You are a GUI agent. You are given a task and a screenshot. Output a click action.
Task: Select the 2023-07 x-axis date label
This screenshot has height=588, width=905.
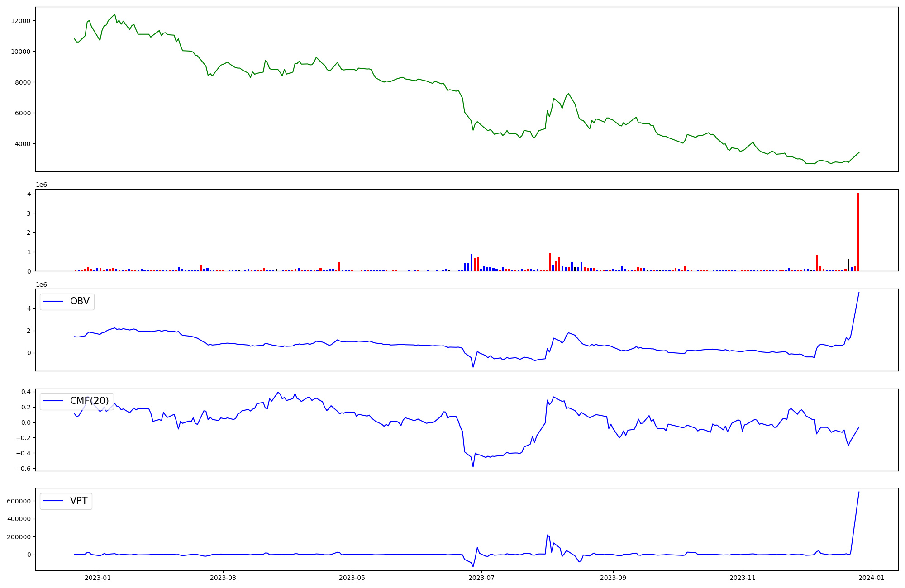[481, 578]
